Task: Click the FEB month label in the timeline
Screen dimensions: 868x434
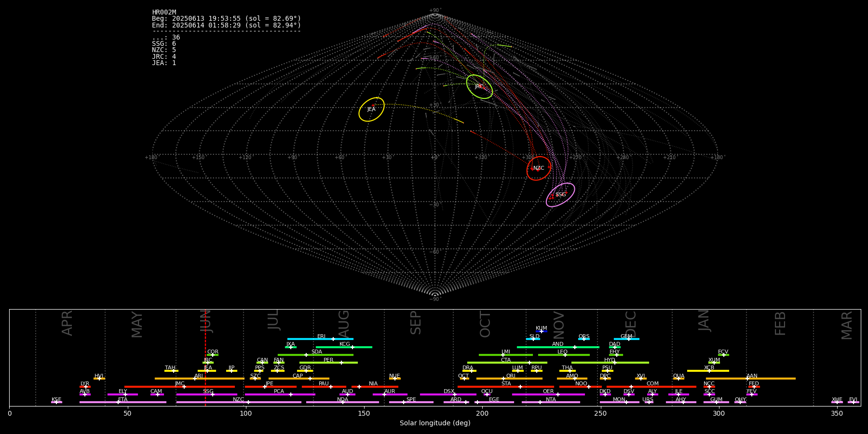Action: tap(780, 323)
